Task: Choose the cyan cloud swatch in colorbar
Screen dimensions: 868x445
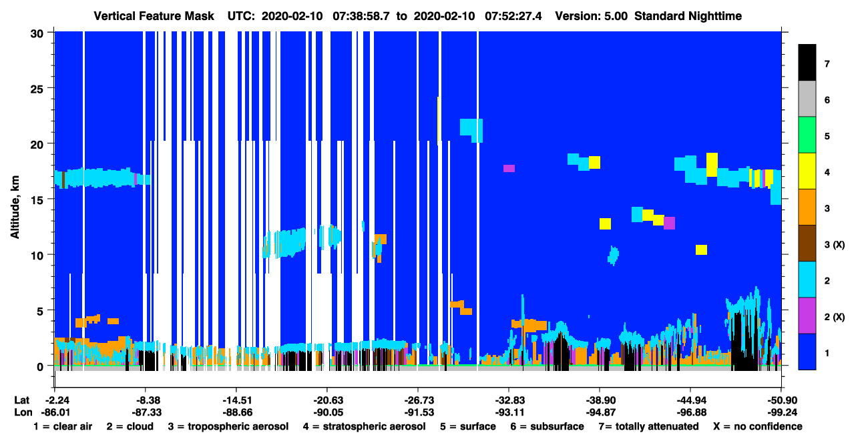Action: (807, 280)
